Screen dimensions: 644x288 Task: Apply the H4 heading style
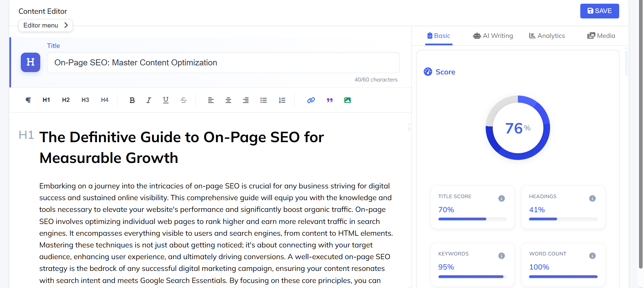(x=105, y=100)
